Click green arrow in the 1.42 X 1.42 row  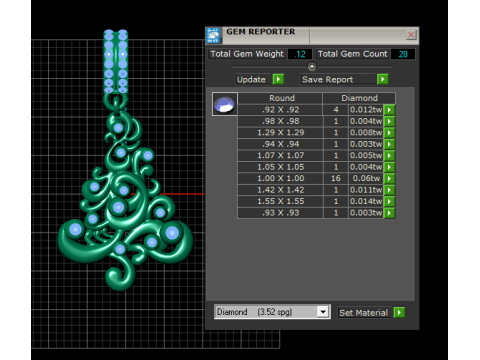tap(389, 190)
